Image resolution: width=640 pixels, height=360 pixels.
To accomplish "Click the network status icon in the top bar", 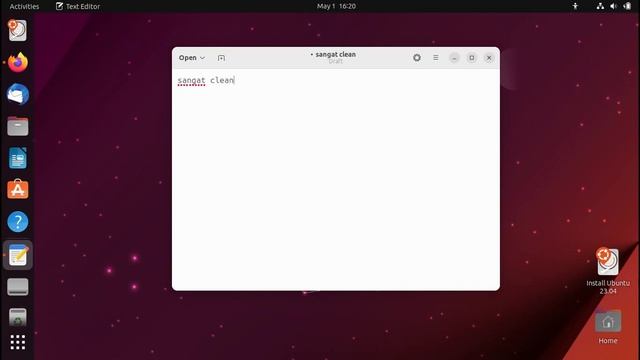I will [x=600, y=6].
